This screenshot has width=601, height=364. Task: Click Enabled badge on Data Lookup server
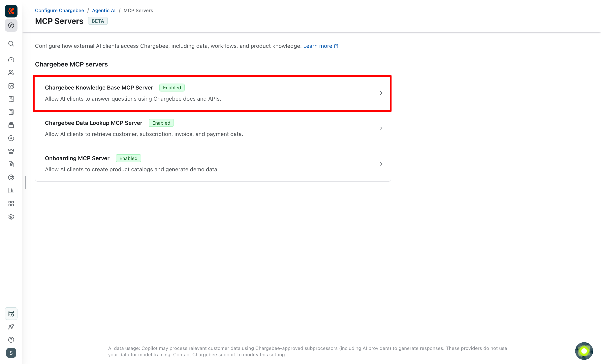161,123
